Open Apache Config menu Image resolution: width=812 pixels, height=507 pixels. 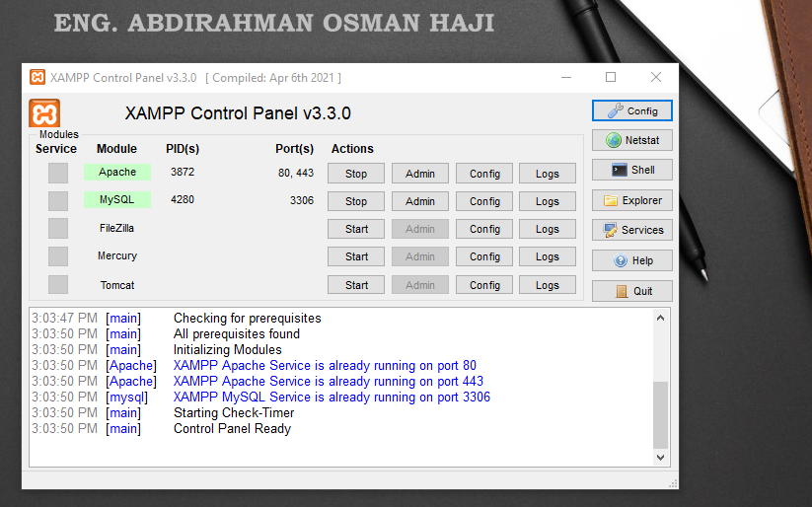484,174
